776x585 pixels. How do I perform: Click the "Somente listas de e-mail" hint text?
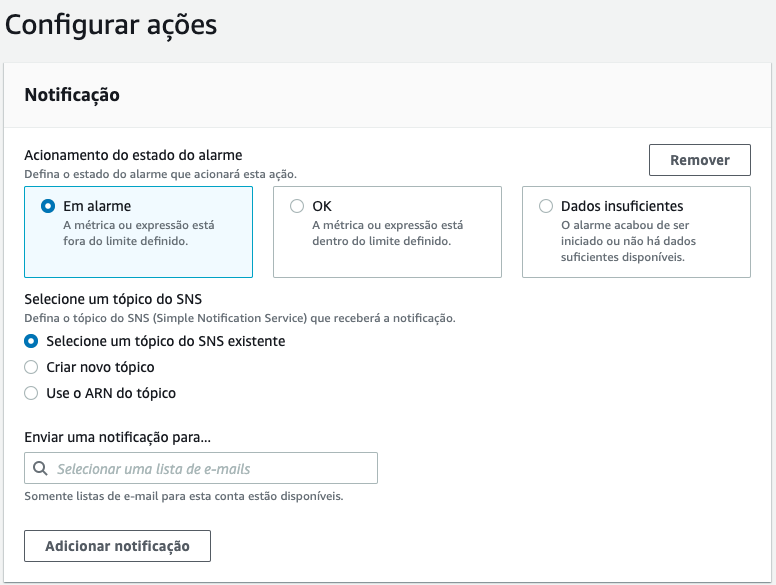(x=91, y=496)
